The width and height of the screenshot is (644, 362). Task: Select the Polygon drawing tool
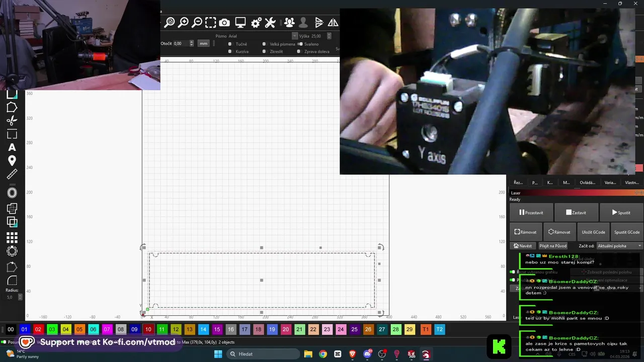click(x=12, y=107)
